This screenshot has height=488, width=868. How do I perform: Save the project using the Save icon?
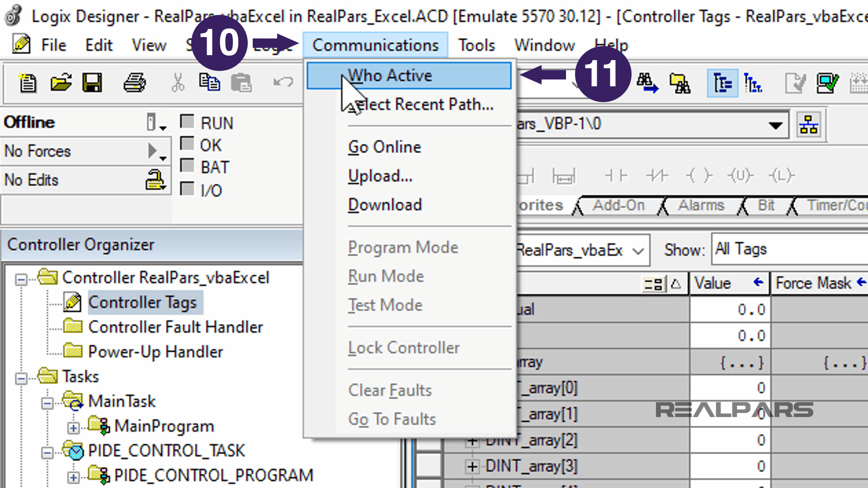93,83
